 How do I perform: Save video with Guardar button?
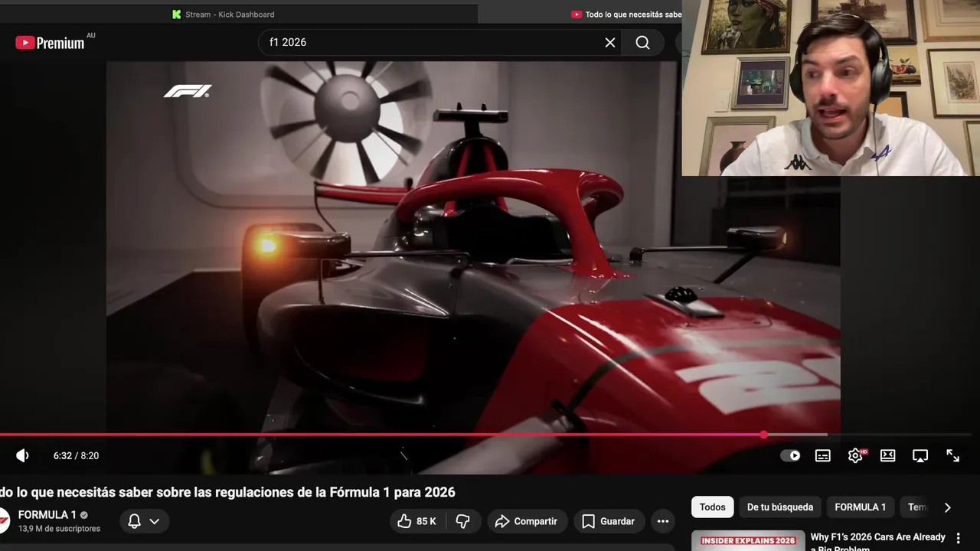pos(609,521)
